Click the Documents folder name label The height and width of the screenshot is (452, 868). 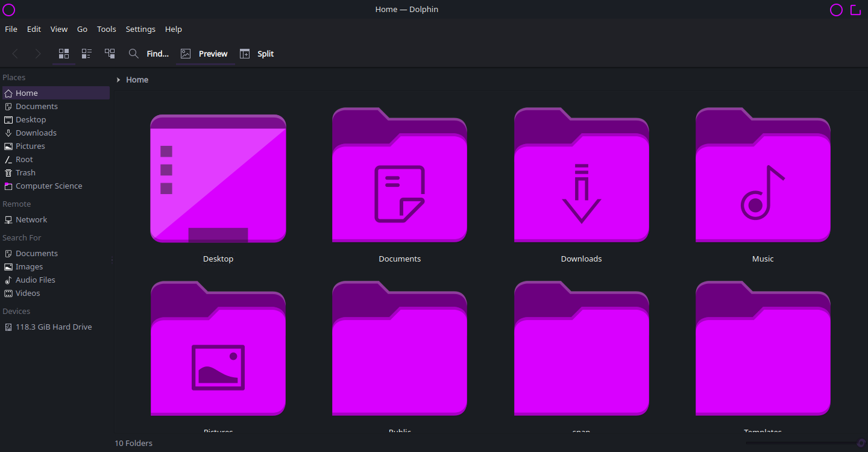click(400, 259)
